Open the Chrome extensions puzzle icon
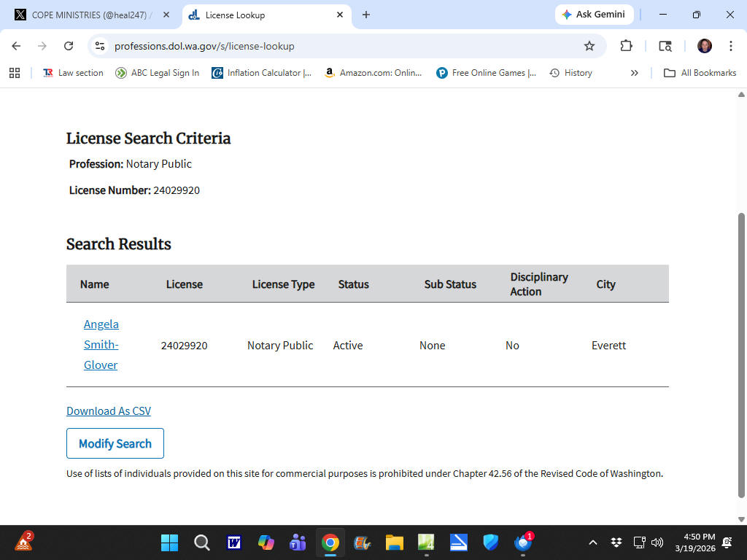The image size is (747, 560). tap(626, 46)
